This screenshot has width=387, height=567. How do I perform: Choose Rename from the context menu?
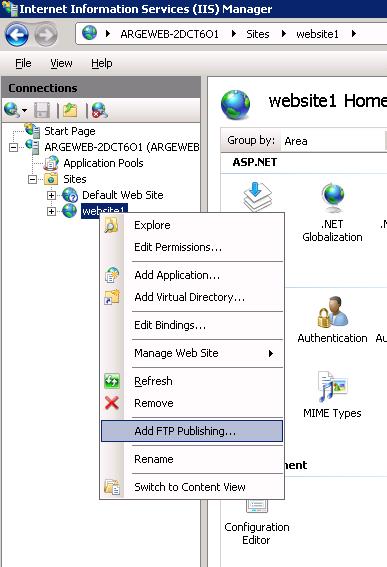point(192,459)
